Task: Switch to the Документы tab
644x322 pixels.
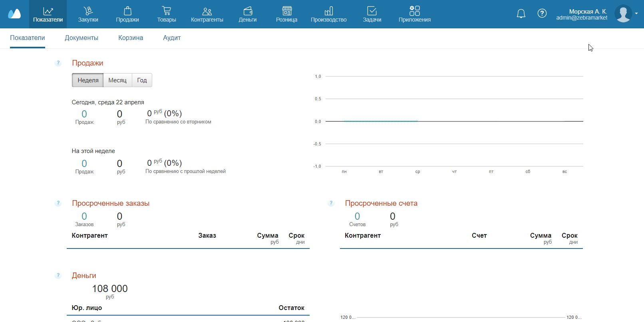Action: 81,38
